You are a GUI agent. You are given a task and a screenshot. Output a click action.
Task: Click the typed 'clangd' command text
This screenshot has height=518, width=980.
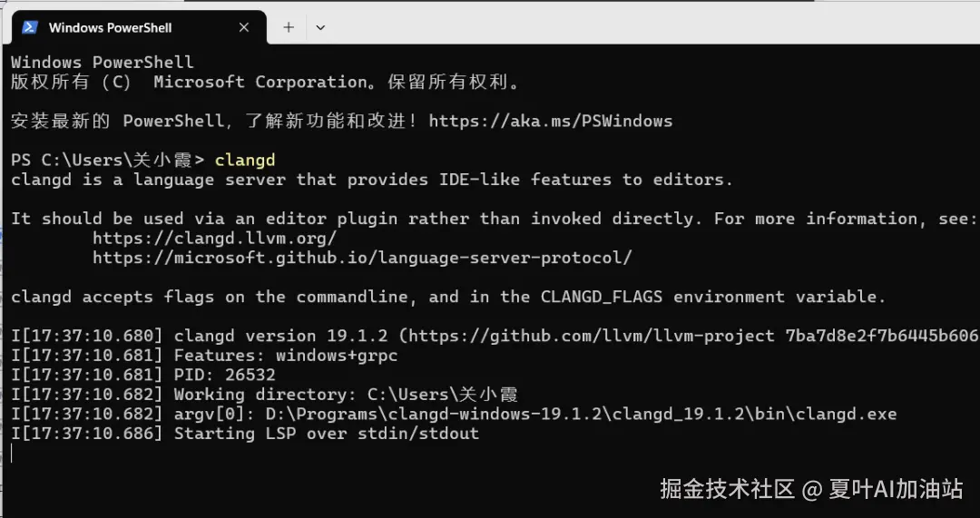tap(245, 161)
